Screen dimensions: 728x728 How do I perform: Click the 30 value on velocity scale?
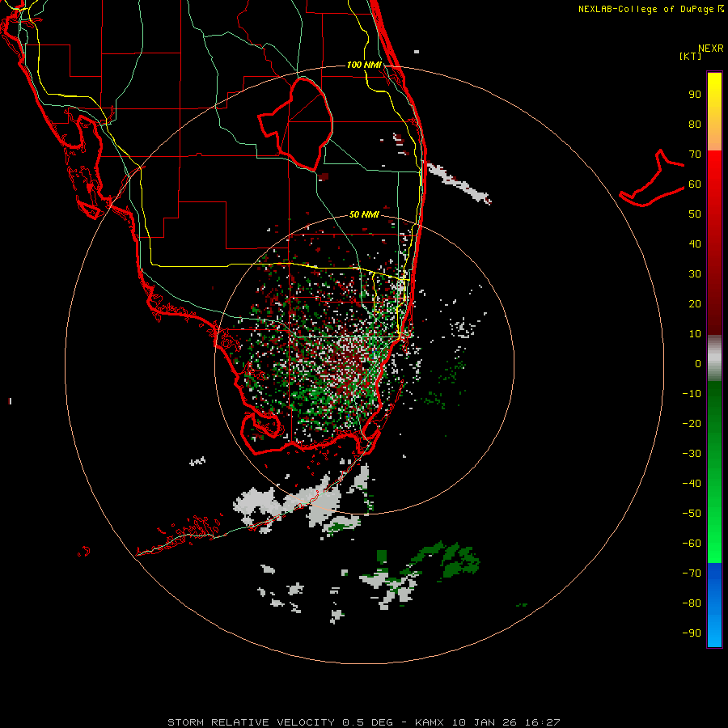[x=695, y=274]
